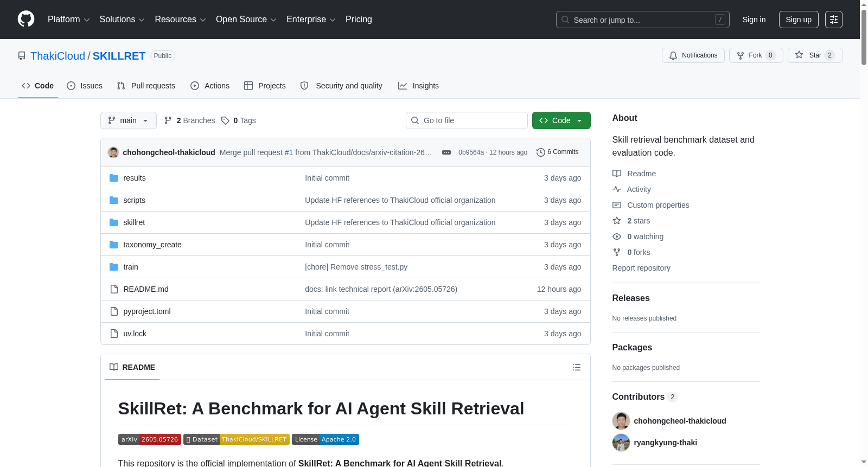Open Custom properties link
Viewport: 868px width, 467px height.
coord(651,205)
